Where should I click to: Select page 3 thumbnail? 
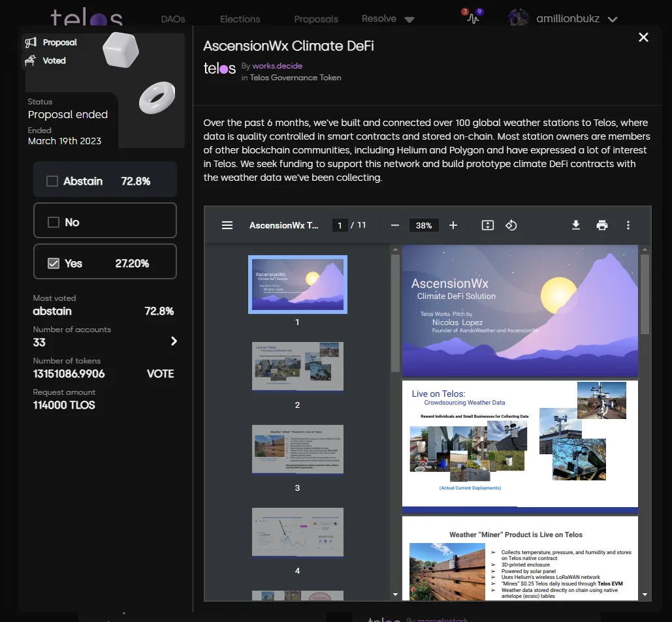297,449
